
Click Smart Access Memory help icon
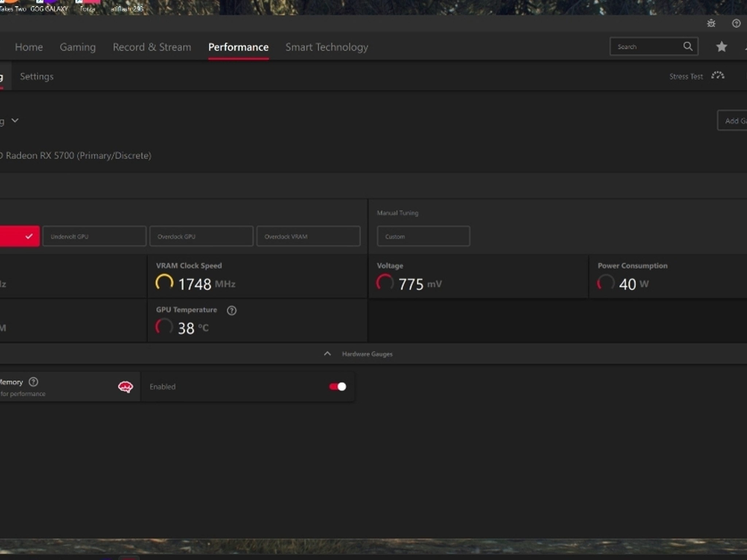pyautogui.click(x=33, y=382)
